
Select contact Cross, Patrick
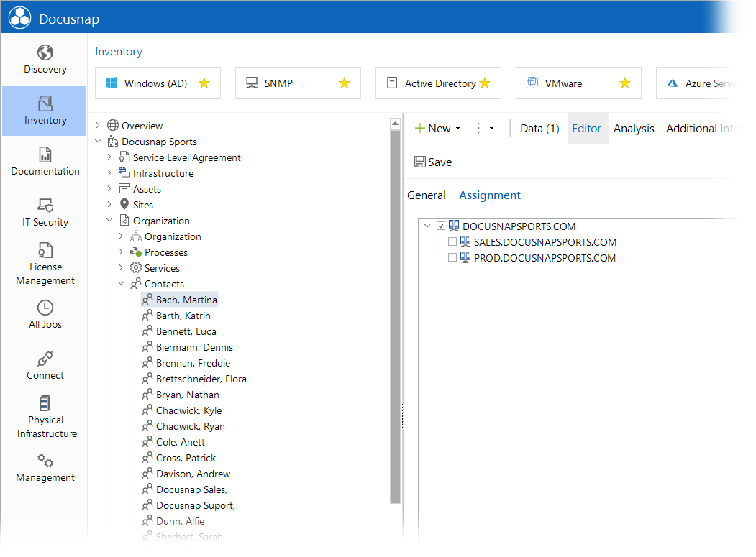click(179, 458)
